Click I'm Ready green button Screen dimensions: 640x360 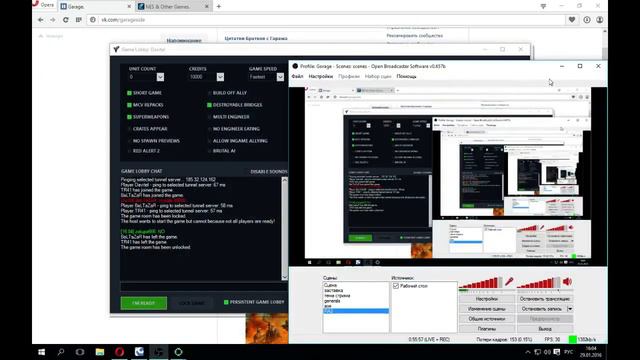pos(144,303)
